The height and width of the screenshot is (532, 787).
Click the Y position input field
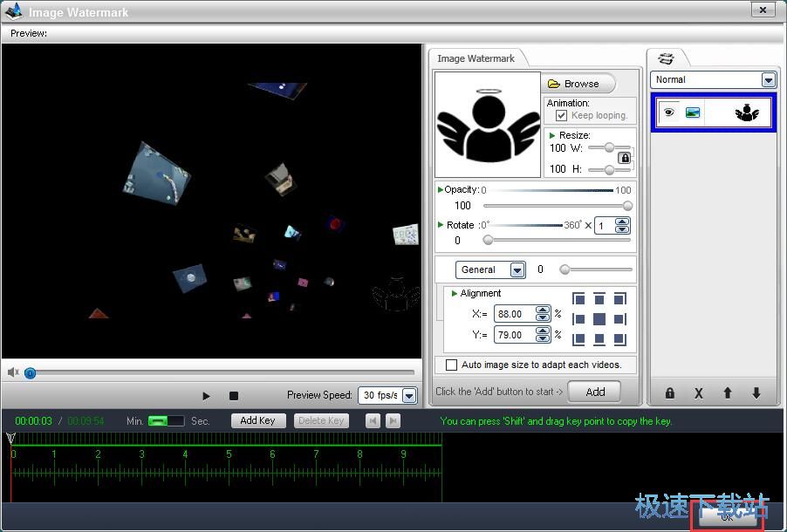click(515, 335)
